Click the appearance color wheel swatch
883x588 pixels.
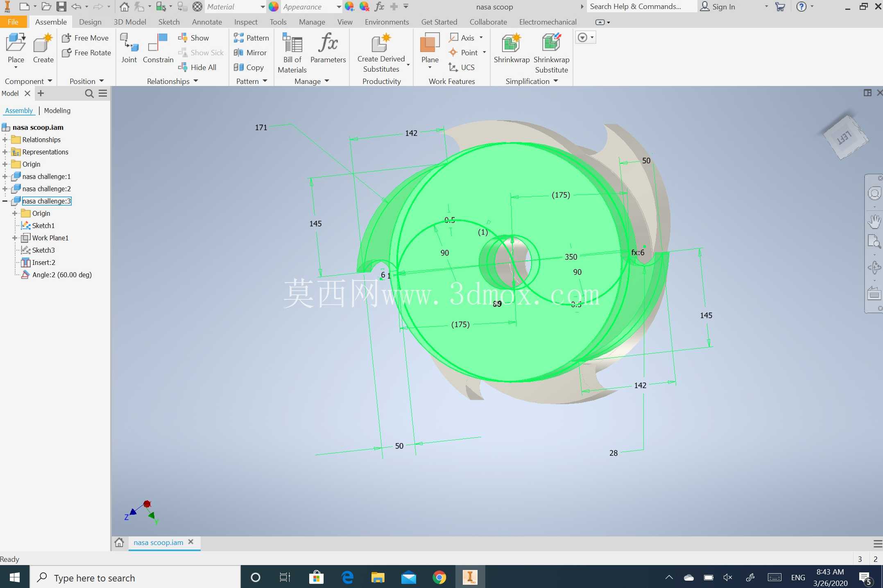pyautogui.click(x=274, y=7)
